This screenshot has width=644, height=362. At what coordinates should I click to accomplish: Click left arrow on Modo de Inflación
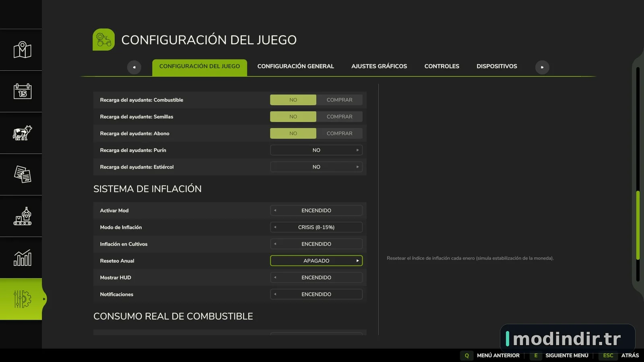coord(275,227)
